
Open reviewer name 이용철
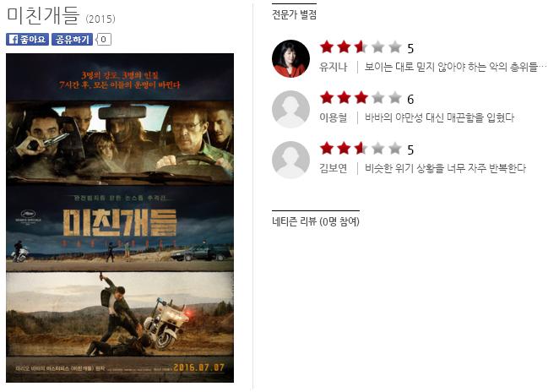point(333,117)
